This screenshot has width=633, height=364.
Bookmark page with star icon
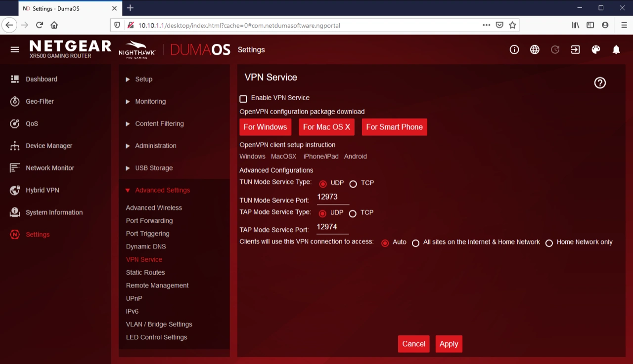click(512, 25)
